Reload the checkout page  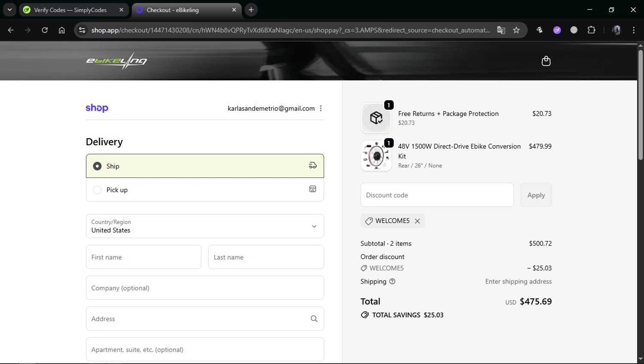coord(45,30)
